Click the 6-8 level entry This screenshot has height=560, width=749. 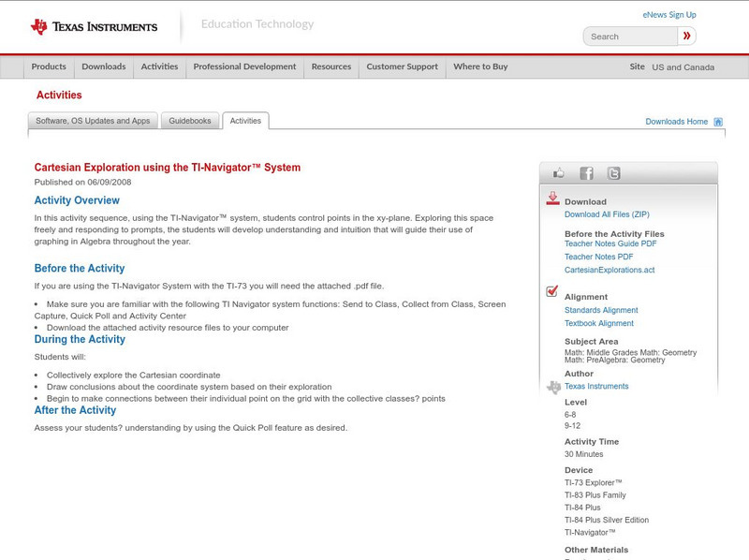click(570, 415)
